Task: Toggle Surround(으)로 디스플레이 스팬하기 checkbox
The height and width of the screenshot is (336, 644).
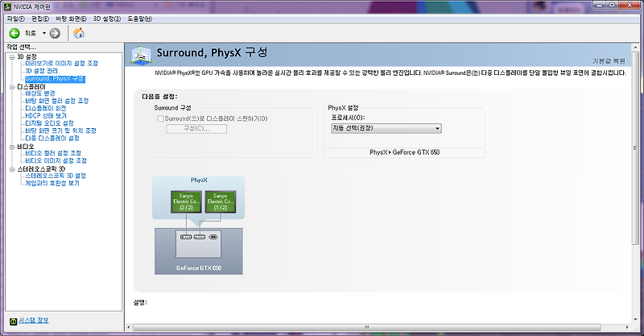Action: 160,119
